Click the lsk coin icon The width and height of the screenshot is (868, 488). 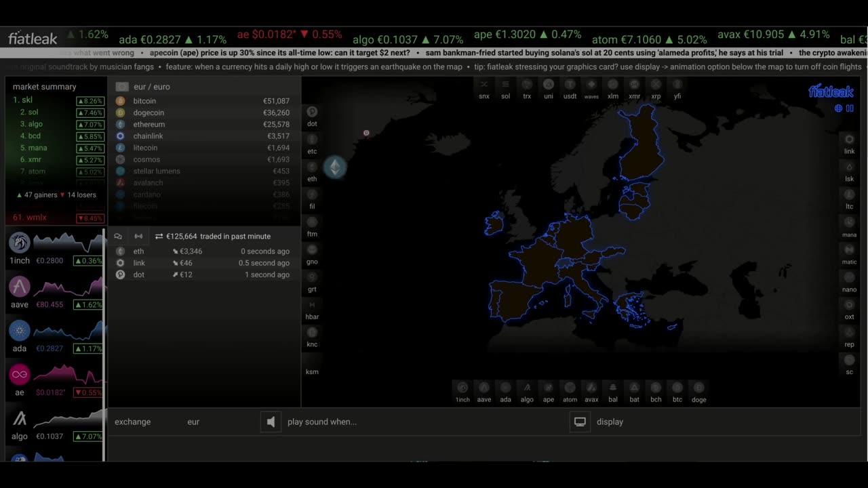tap(849, 167)
